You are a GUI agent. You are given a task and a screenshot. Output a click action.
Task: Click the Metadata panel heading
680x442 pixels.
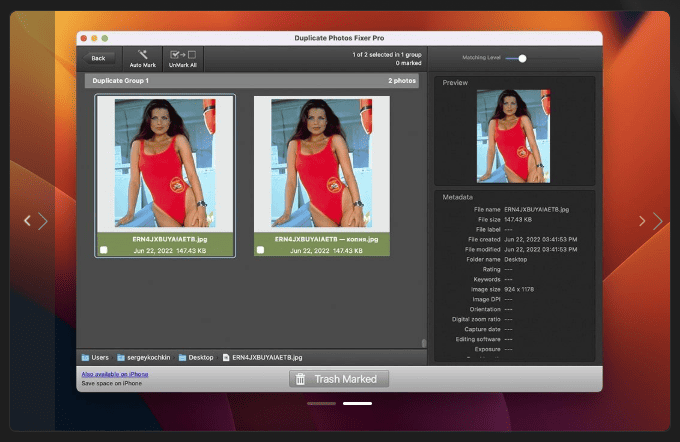(458, 197)
